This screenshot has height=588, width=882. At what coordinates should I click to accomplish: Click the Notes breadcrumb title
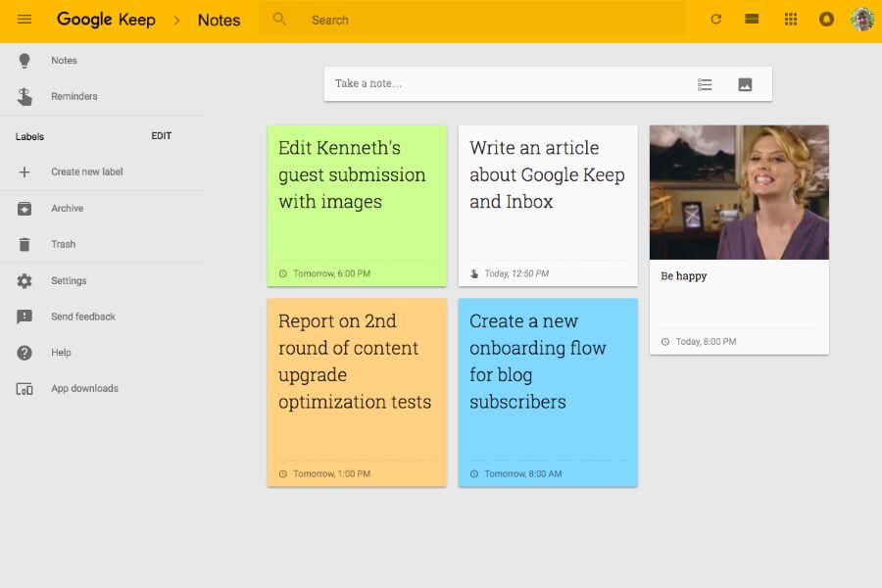tap(219, 21)
